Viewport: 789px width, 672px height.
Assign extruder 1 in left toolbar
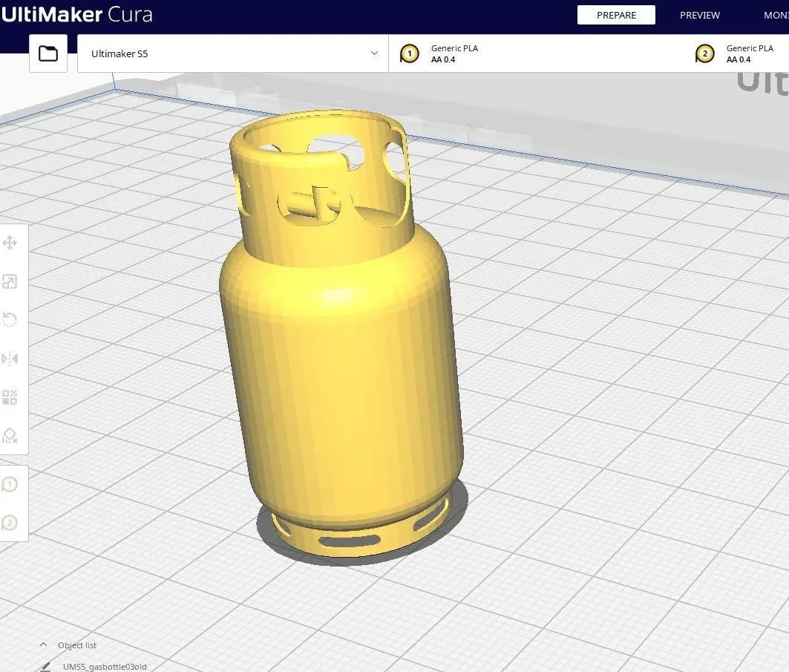pos(10,484)
